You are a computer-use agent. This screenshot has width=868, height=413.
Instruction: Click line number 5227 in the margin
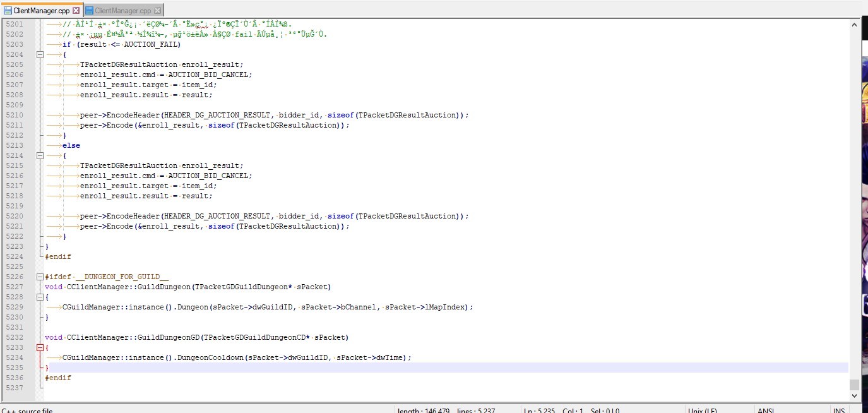pos(14,287)
